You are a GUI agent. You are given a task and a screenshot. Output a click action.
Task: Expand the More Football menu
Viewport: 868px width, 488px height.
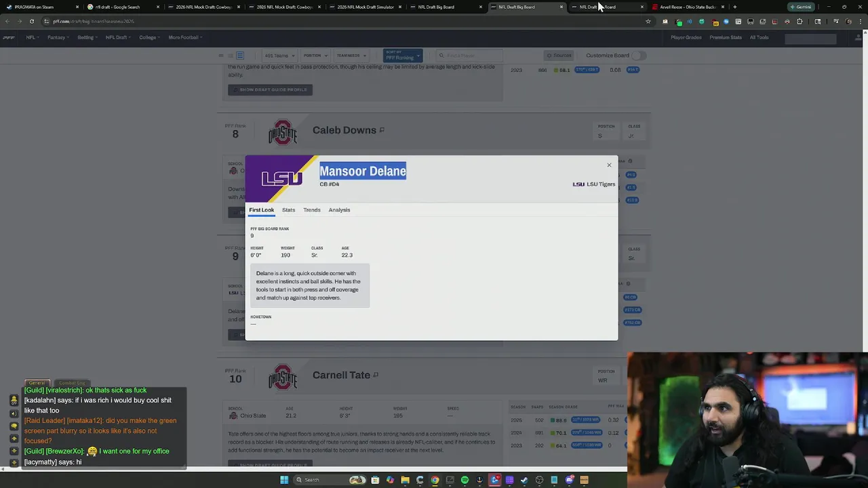185,37
